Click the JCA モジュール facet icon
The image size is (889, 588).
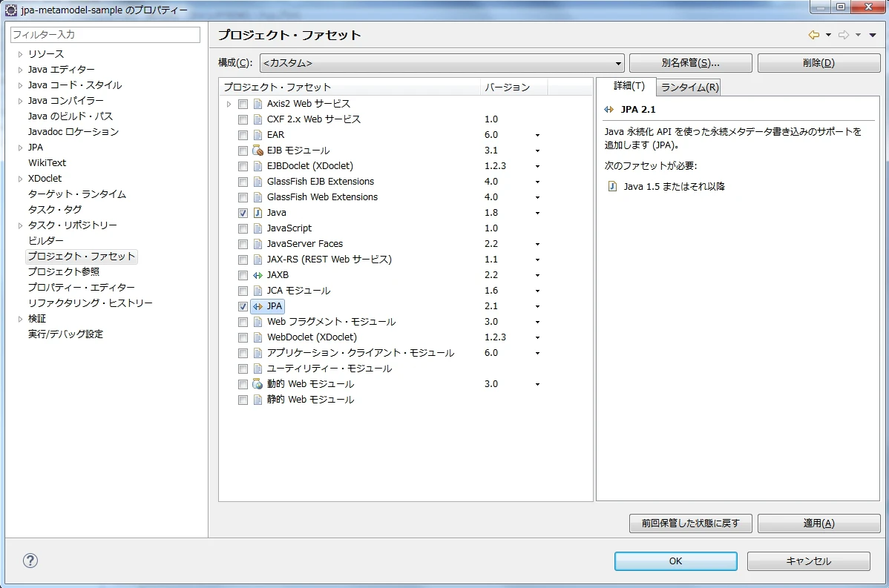coord(258,291)
